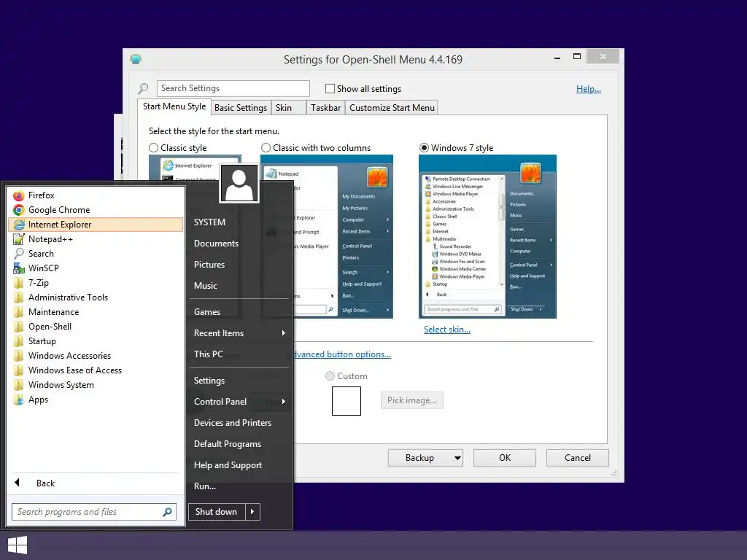Select the Windows 7 style radio button
The image size is (747, 560).
tap(424, 147)
